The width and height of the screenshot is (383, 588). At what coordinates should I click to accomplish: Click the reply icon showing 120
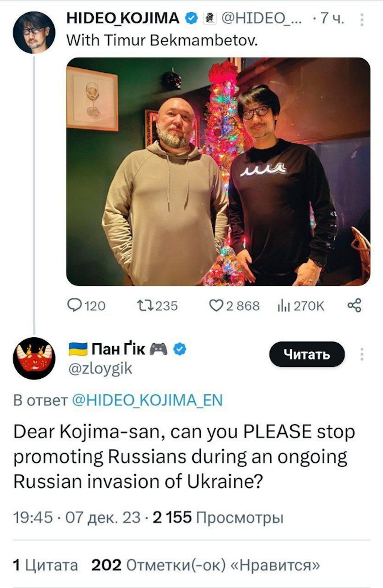87,306
